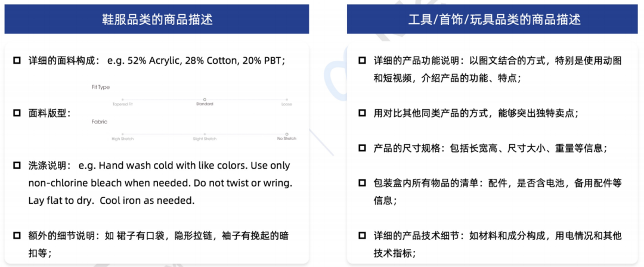Switch to 工具/首饰/玩具品类的商品描述 header tab
The image size is (644, 267).
[x=494, y=20]
